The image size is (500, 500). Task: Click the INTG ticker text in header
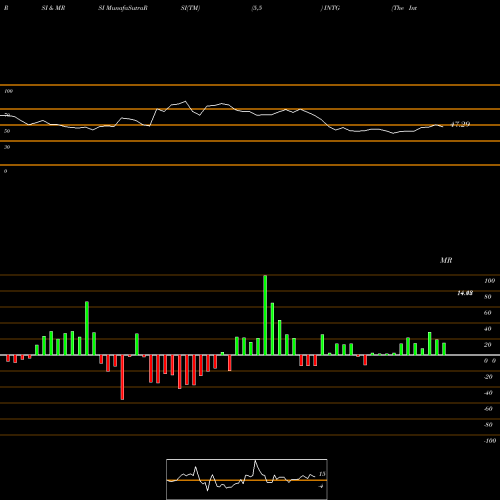[x=332, y=8]
